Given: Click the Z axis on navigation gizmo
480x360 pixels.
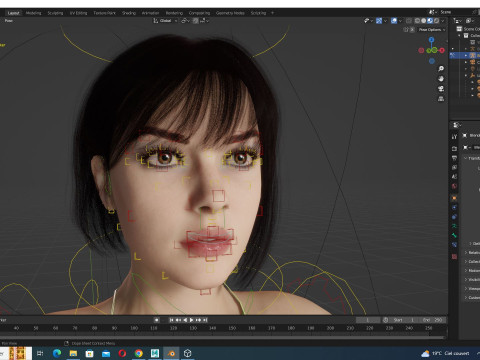Looking at the screenshot, I should click(431, 40).
